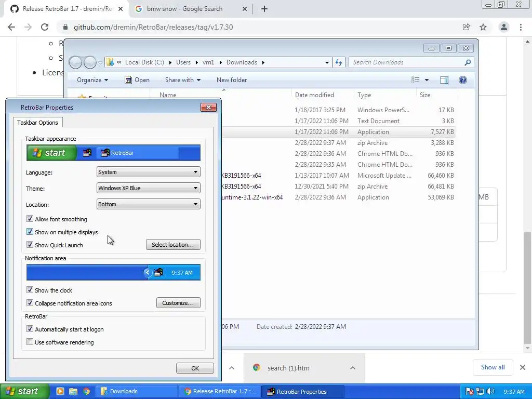Open the address bar history dropdown arrow
The image size is (532, 399).
(327, 62)
